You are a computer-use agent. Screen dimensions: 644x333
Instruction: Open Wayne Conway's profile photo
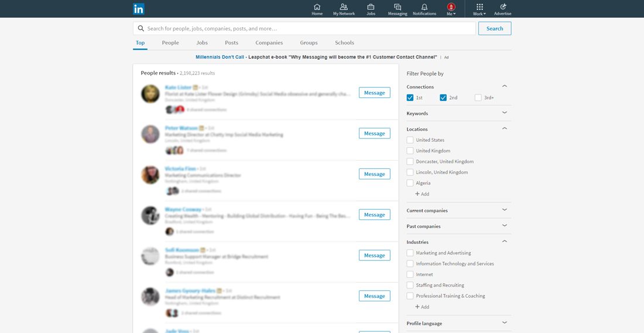pos(150,215)
